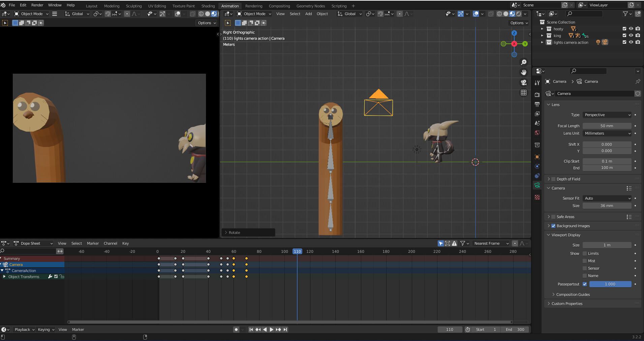Click the New Collection icon in the Outliner
The height and width of the screenshot is (341, 644).
point(637,14)
